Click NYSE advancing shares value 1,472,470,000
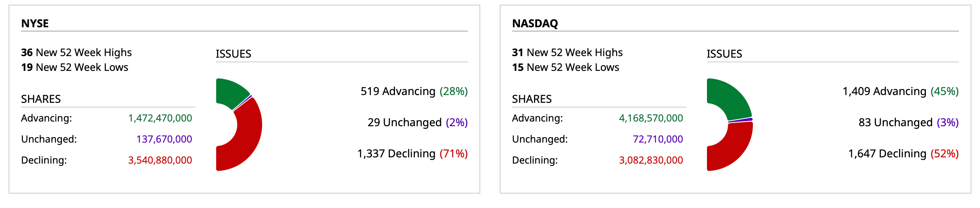The width and height of the screenshot is (980, 208). [x=160, y=118]
